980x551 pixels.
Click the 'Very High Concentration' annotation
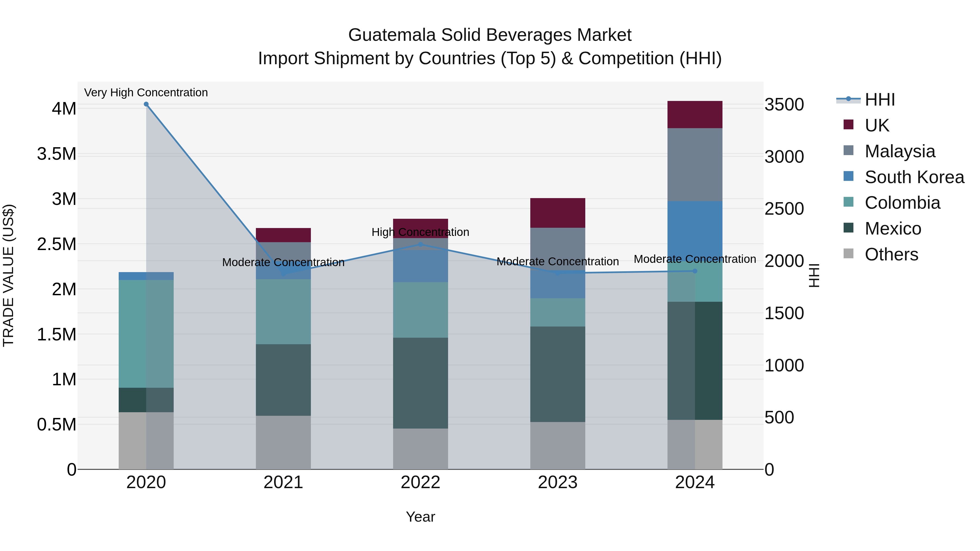coord(146,93)
